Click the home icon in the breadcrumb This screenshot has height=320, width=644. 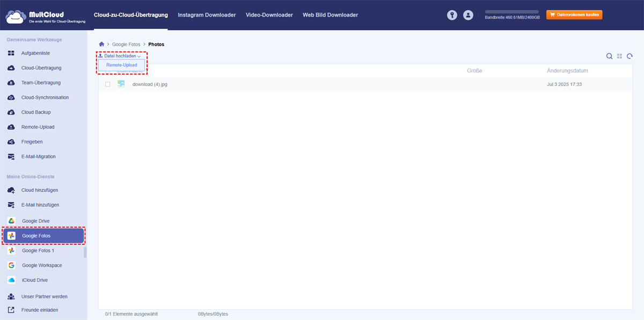coord(101,44)
